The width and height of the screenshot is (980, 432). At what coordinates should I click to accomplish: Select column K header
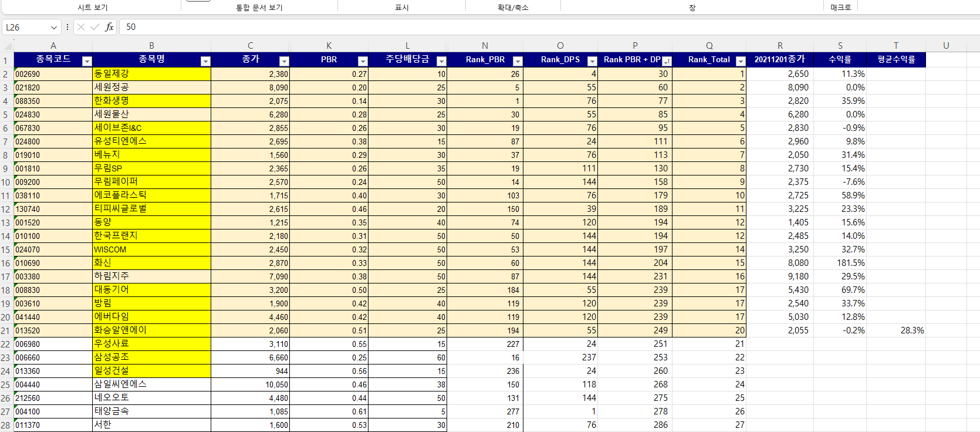[329, 46]
